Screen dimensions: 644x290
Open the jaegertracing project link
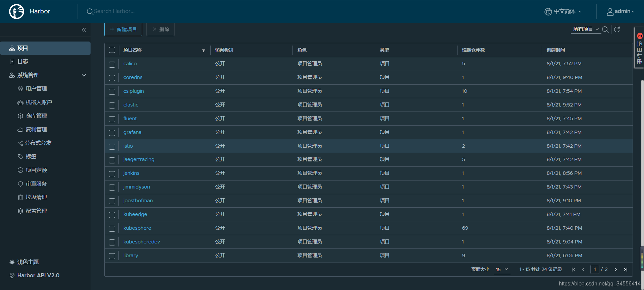pos(139,159)
